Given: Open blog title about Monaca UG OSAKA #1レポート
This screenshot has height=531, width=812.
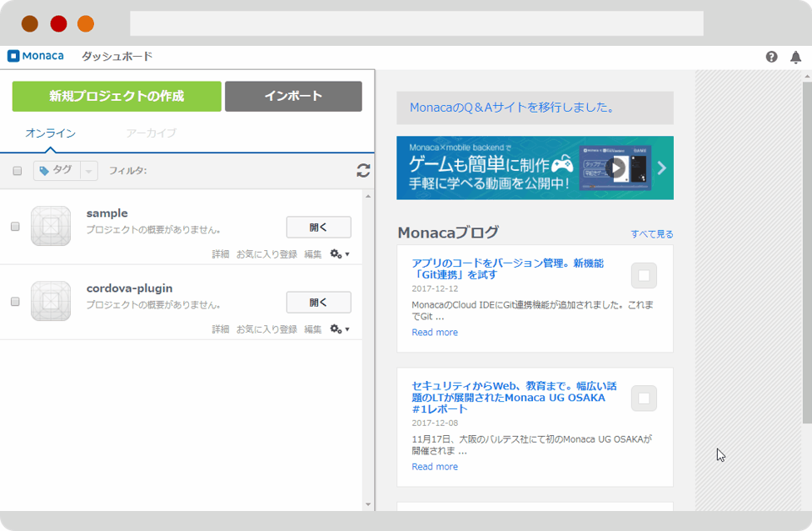Looking at the screenshot, I should (514, 398).
